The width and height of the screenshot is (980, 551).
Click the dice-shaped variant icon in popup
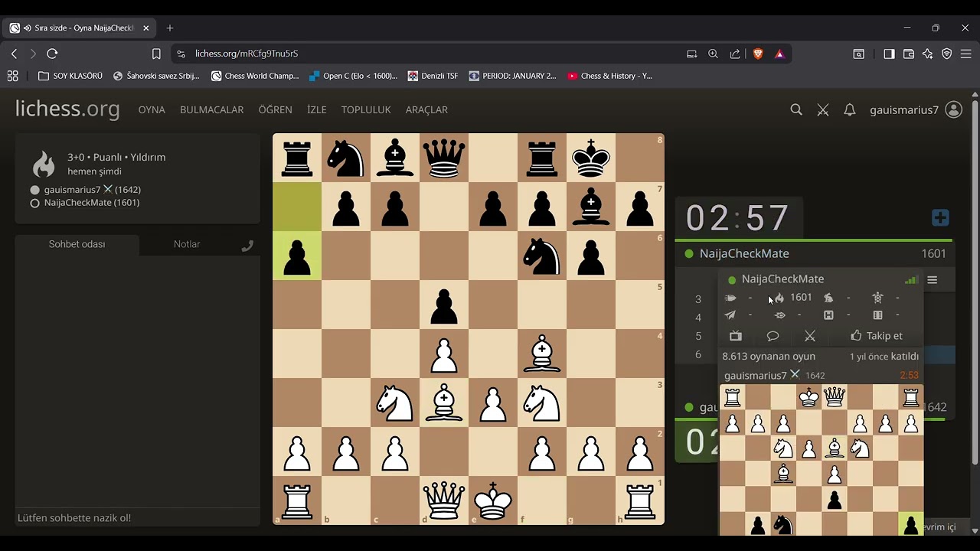(x=877, y=315)
